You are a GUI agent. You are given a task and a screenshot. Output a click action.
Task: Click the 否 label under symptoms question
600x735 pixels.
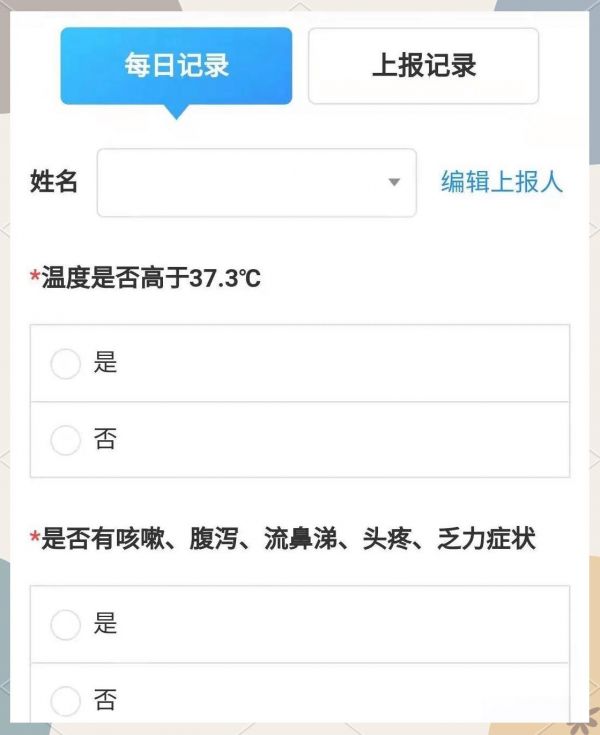(105, 699)
